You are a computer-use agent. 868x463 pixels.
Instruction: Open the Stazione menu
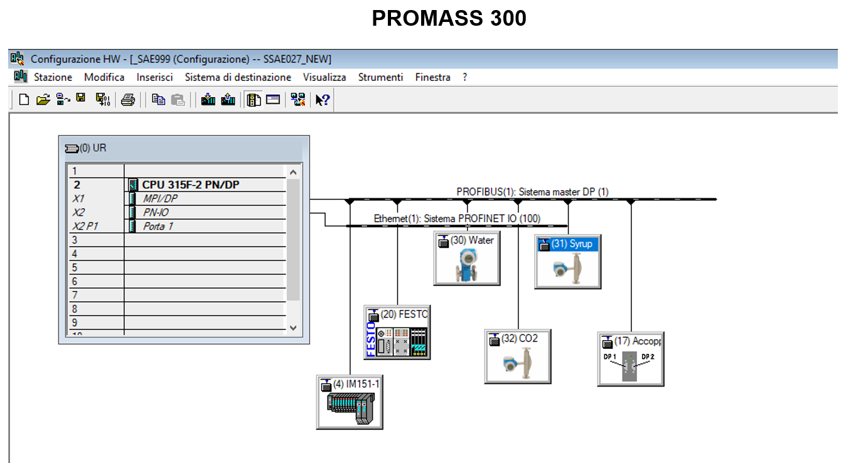click(x=53, y=77)
